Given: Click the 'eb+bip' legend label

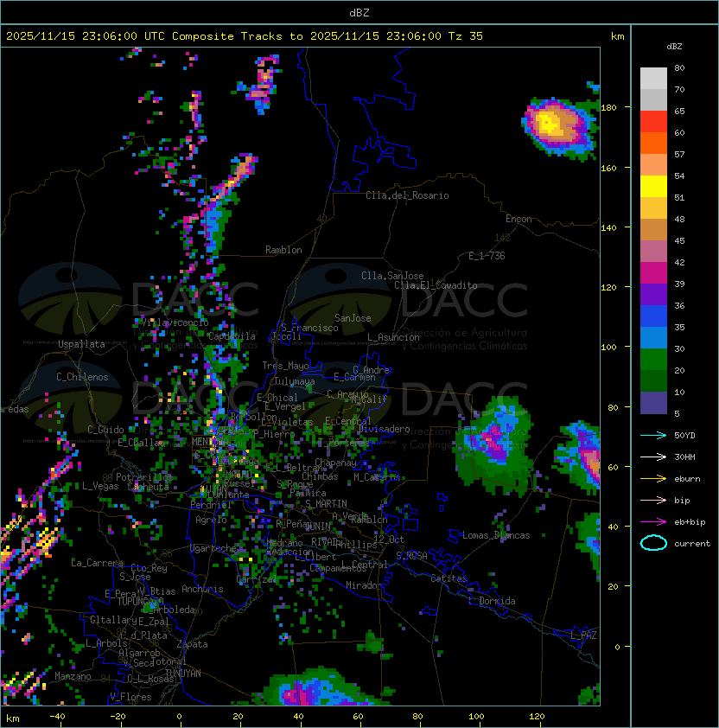Looking at the screenshot, I should tap(690, 522).
